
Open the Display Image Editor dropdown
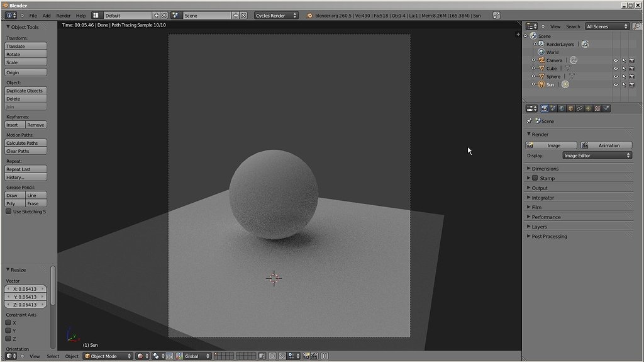point(597,156)
